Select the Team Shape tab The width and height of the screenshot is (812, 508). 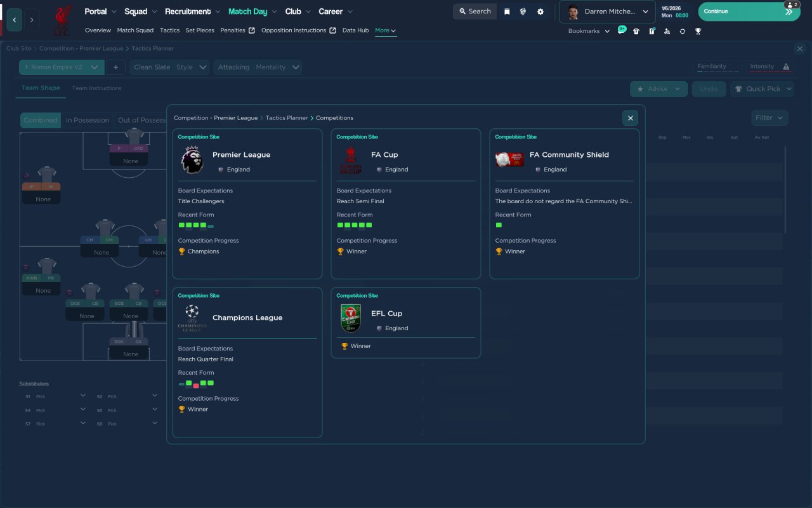pos(41,88)
